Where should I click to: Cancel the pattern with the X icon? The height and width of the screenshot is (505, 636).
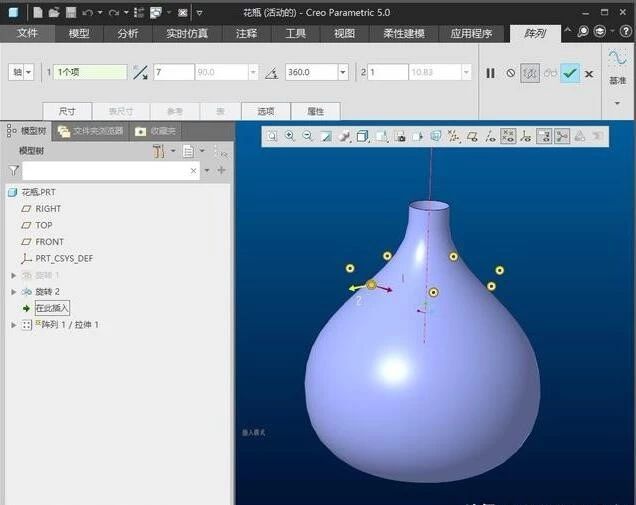coord(589,73)
